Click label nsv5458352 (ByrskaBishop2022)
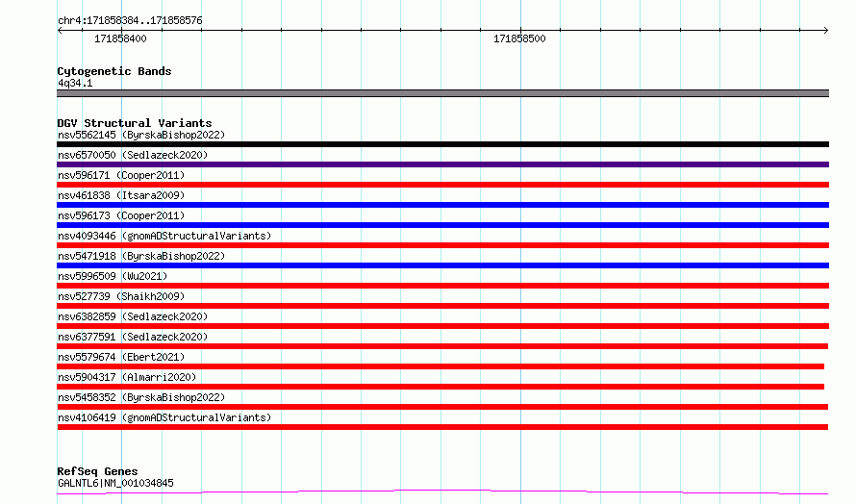 click(141, 397)
